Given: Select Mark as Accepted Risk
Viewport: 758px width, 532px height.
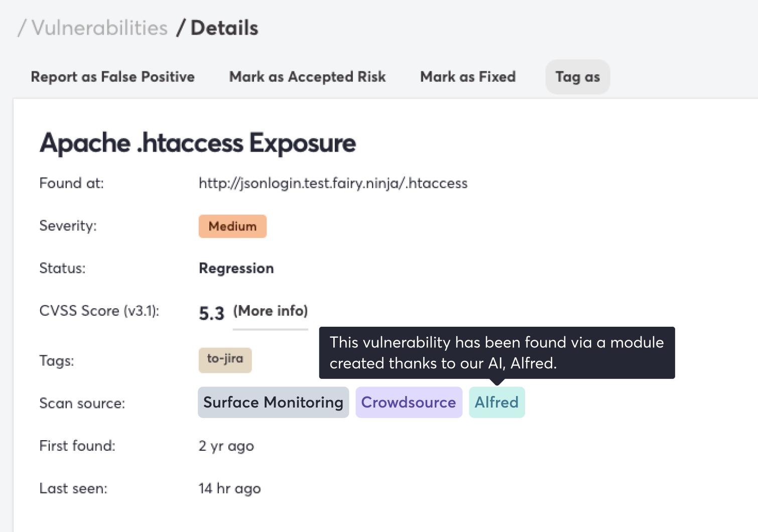Looking at the screenshot, I should click(307, 77).
